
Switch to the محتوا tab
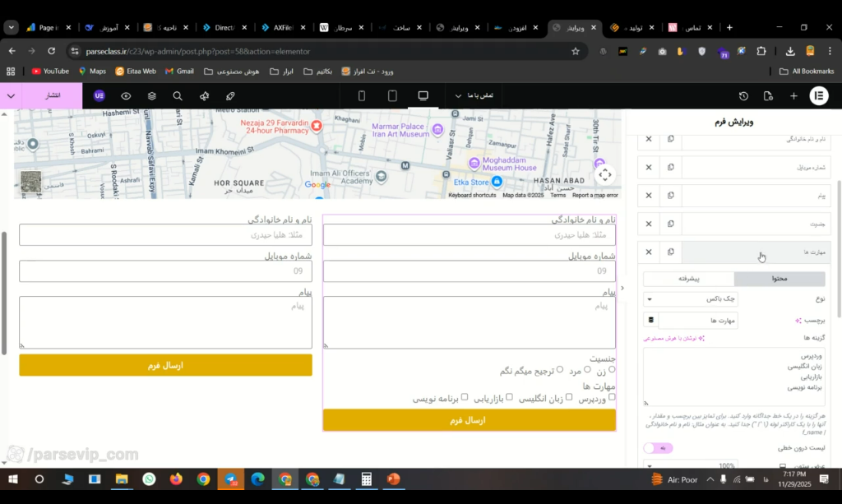coord(780,279)
